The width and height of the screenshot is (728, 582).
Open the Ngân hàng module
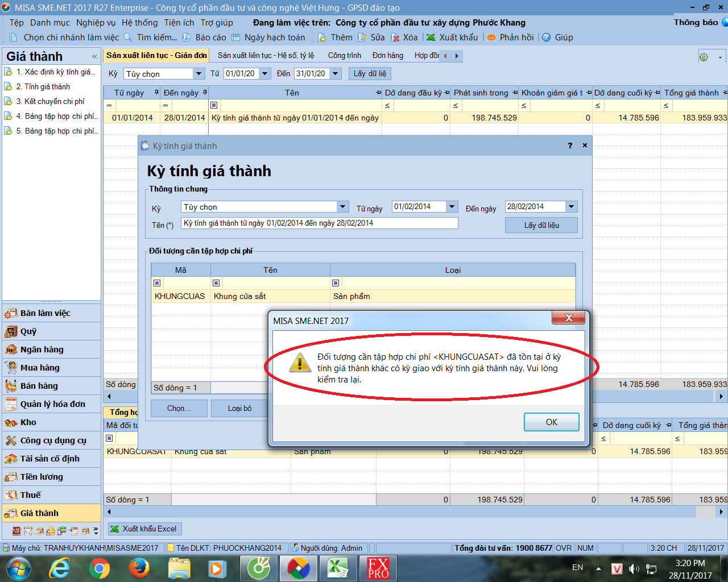pyautogui.click(x=51, y=350)
